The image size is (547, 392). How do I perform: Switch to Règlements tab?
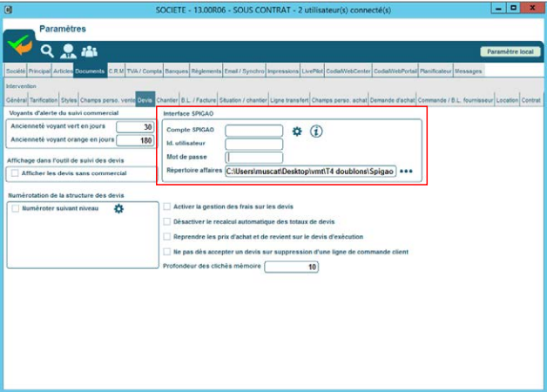pos(206,71)
